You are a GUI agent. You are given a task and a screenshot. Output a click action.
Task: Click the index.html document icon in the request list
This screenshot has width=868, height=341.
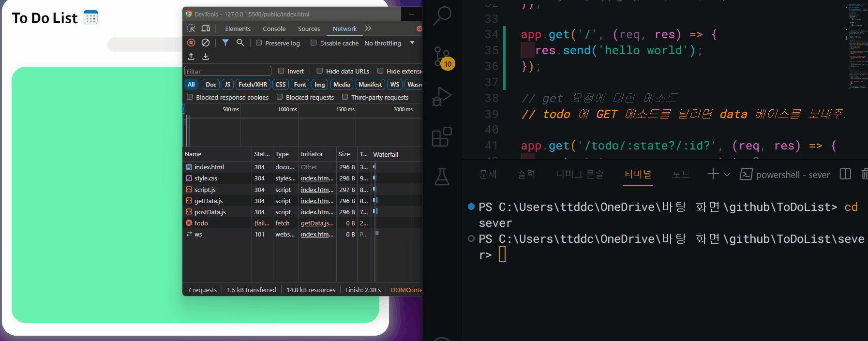(x=189, y=167)
